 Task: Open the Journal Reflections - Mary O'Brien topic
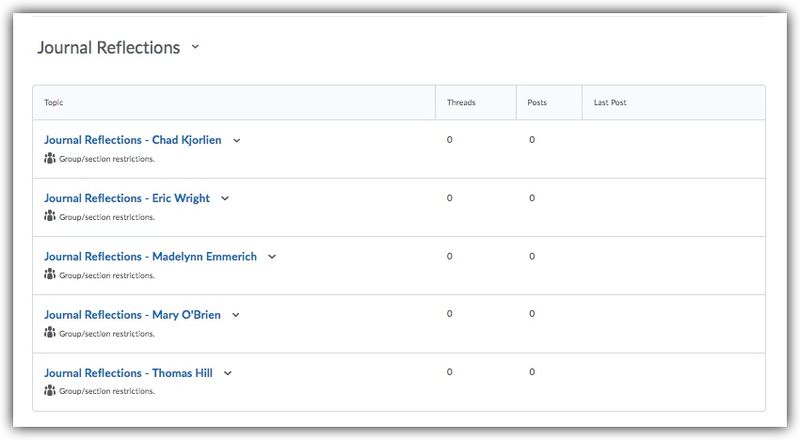click(x=132, y=314)
